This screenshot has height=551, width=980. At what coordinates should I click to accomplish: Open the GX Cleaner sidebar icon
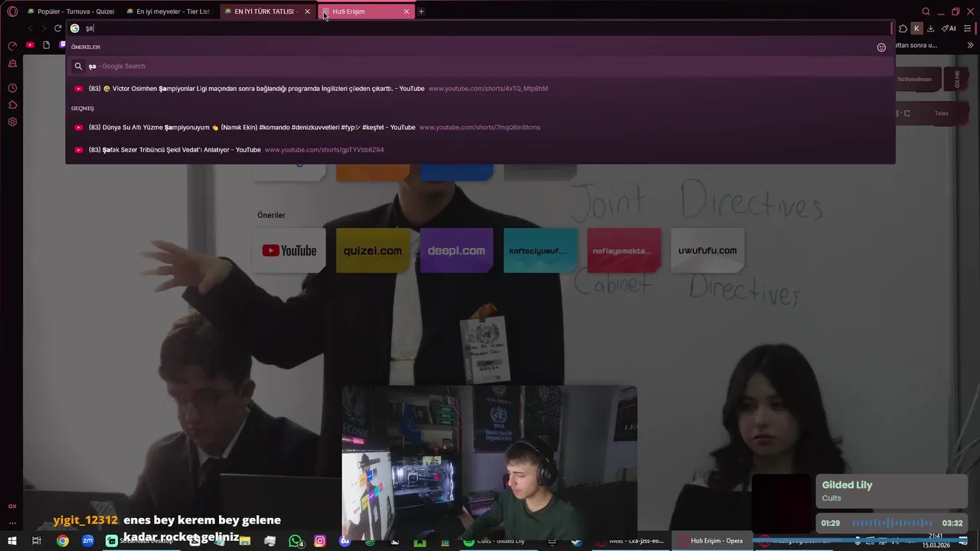12,64
